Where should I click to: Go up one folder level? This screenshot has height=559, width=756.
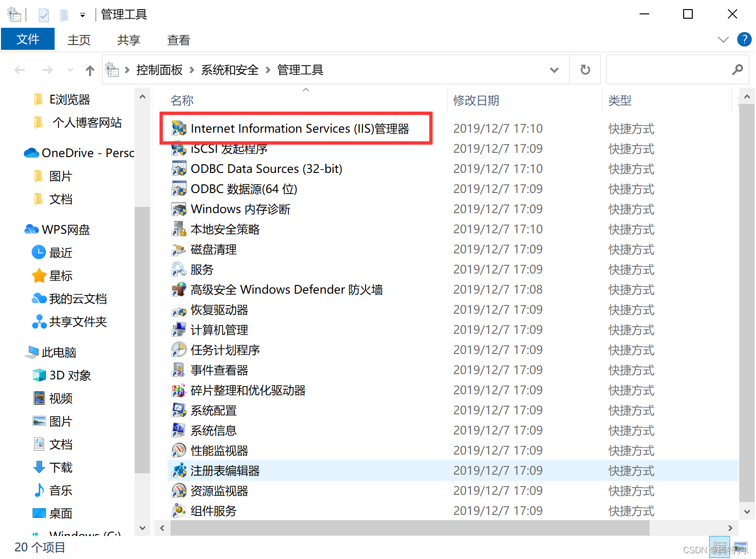(90, 70)
